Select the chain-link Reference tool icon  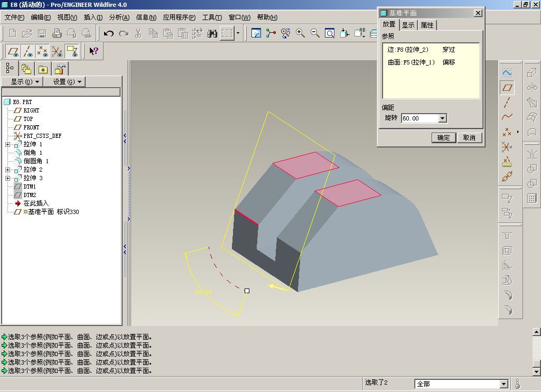click(507, 176)
